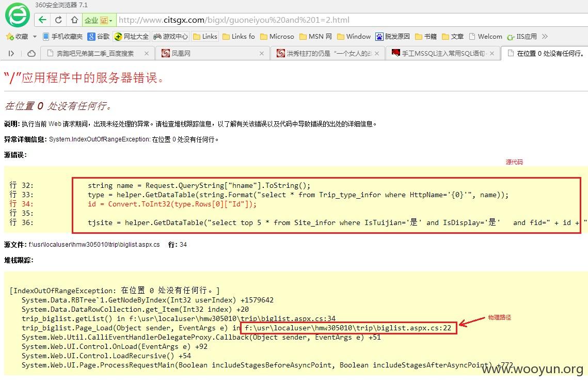
Task: Open the MSN 网 bookmark folder
Action: (316, 36)
